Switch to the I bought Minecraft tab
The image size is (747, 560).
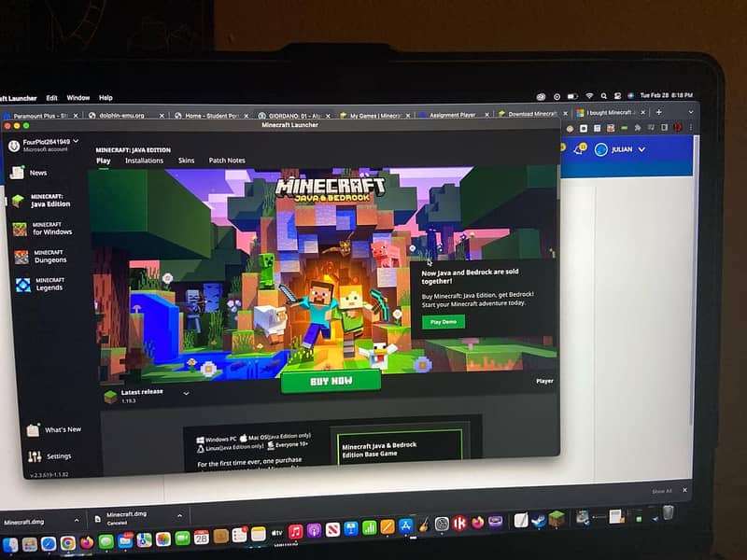tap(611, 113)
